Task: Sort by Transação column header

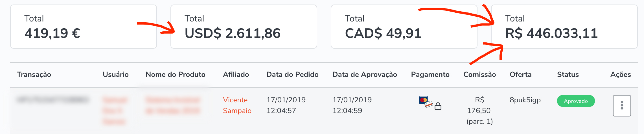Action: point(34,75)
